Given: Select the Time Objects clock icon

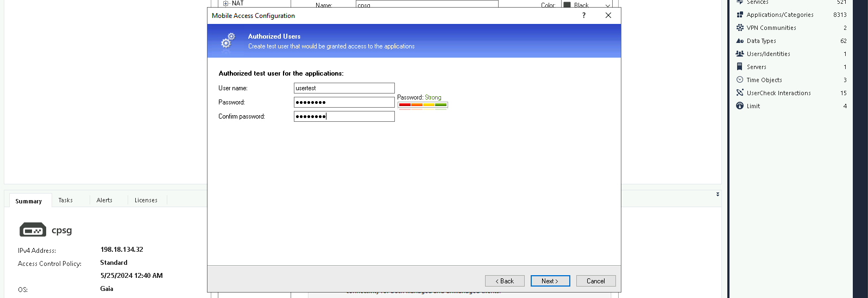Looking at the screenshot, I should click(740, 80).
